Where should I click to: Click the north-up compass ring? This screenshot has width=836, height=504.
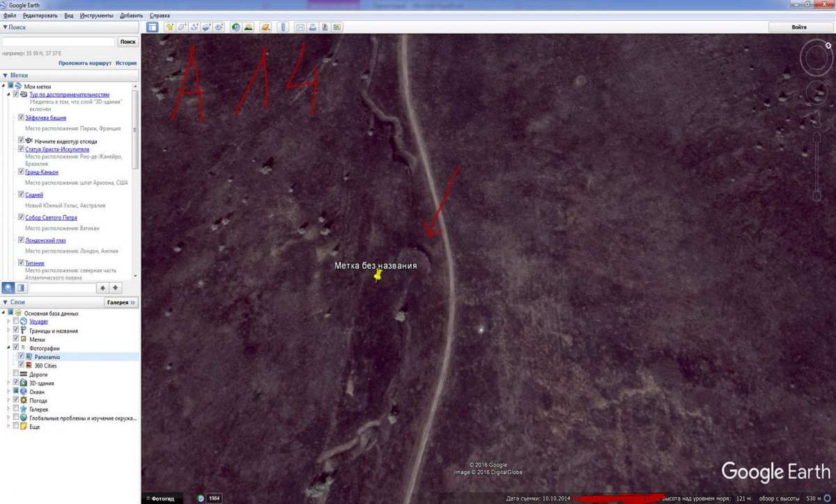(x=817, y=58)
